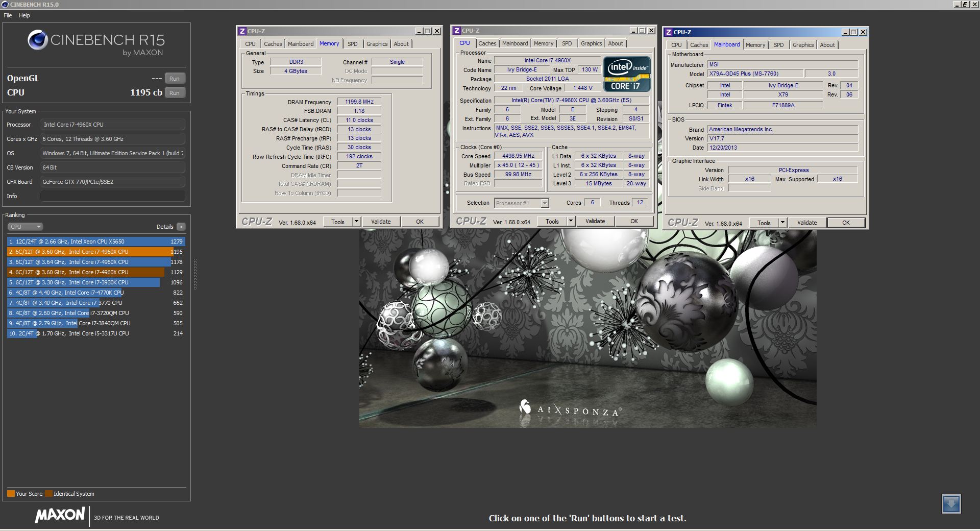
Task: Click the empty Info input field
Action: click(112, 196)
